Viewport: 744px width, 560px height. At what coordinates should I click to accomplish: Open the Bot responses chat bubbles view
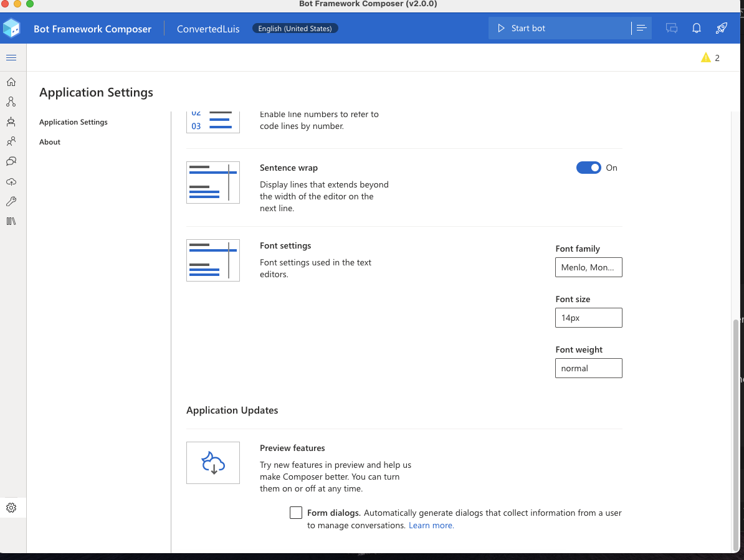tap(11, 161)
